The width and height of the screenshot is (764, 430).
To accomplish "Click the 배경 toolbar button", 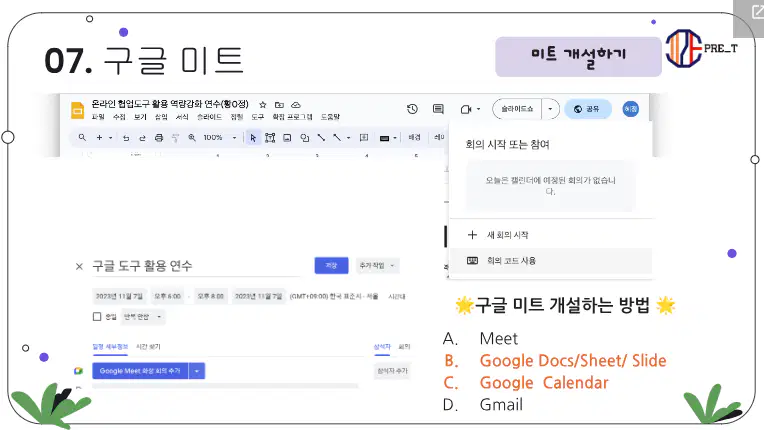I will pyautogui.click(x=415, y=138).
